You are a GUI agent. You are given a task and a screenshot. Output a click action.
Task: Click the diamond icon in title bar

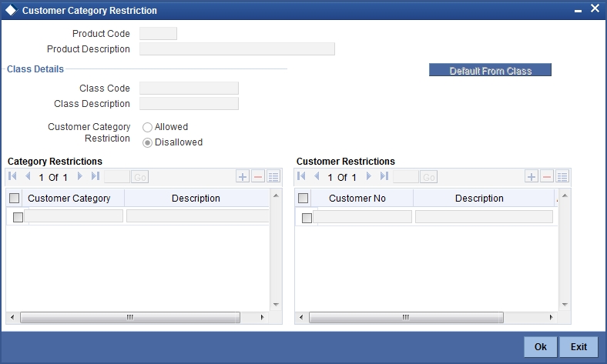click(x=12, y=10)
